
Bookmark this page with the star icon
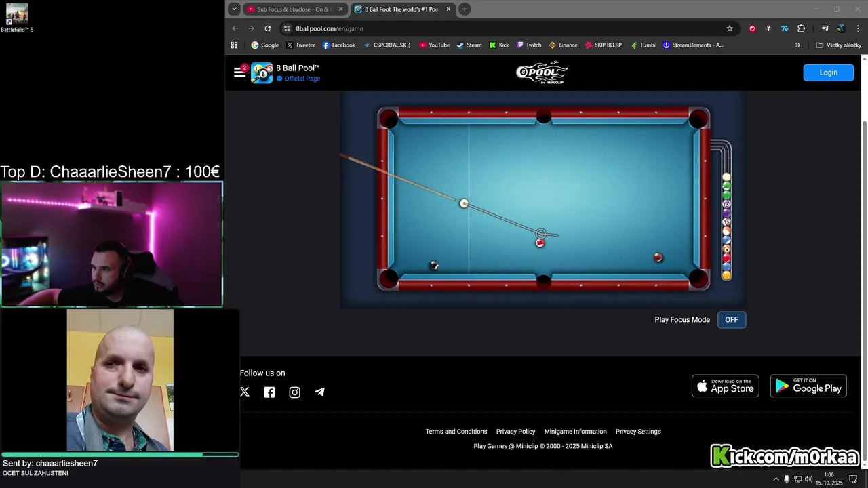(x=730, y=28)
